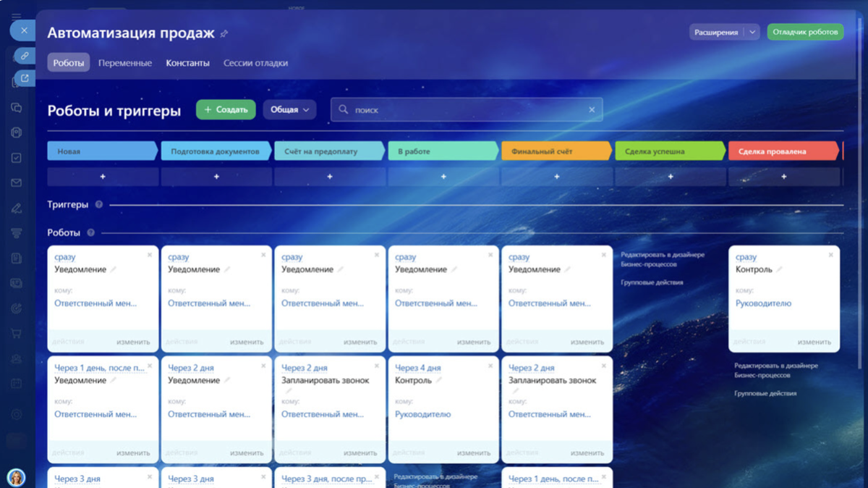Screen dimensions: 868x488
Task: Pin the Автоматизация продаж page
Action: click(x=224, y=33)
